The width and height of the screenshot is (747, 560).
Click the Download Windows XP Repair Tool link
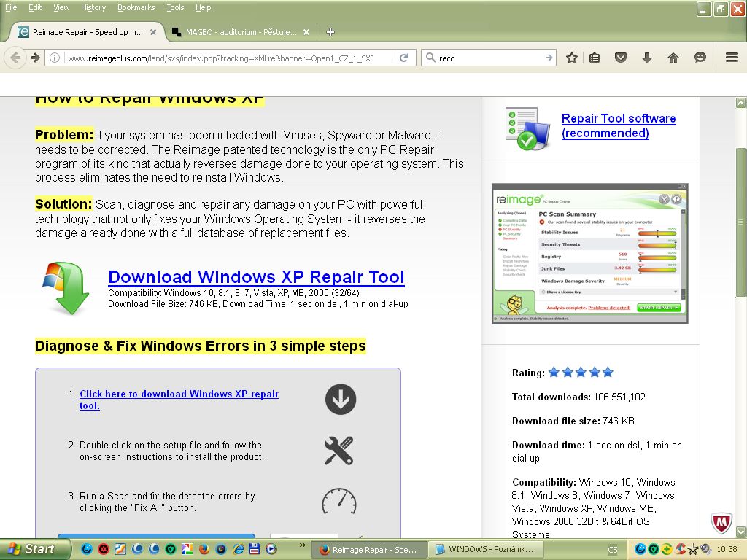(x=256, y=276)
